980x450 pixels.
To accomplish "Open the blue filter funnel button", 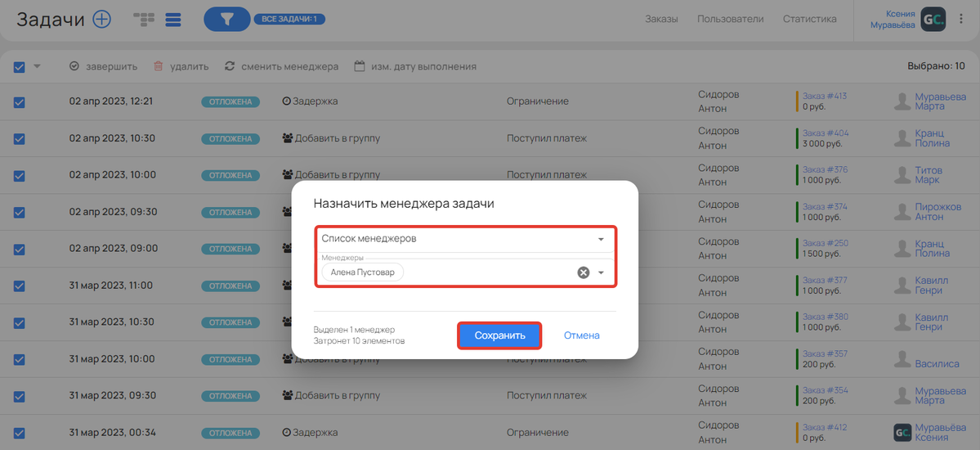I will pos(227,20).
